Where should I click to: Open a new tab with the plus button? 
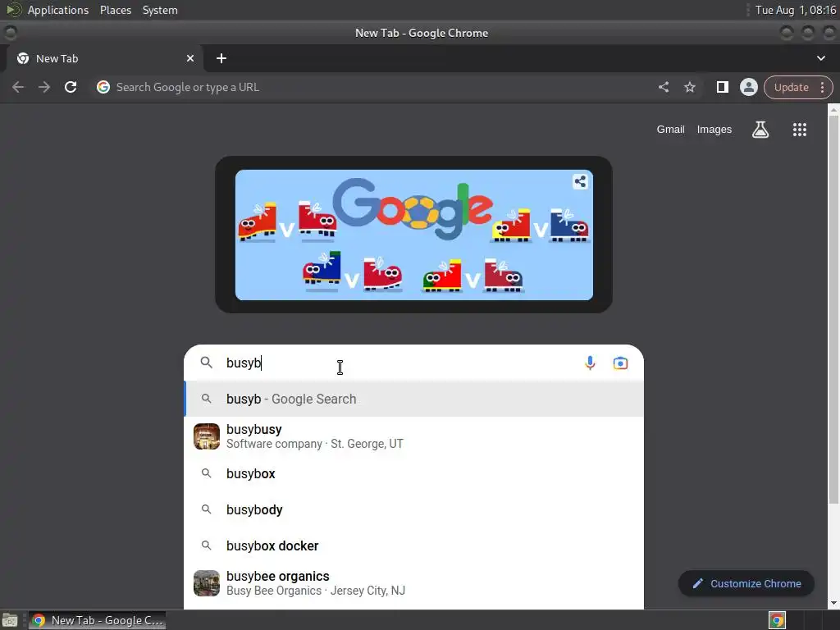(x=221, y=58)
